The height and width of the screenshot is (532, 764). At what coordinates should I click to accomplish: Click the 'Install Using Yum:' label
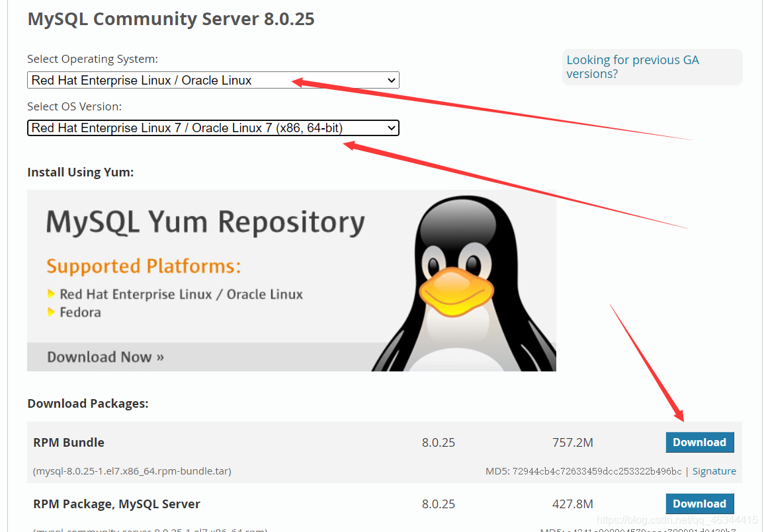click(x=81, y=172)
